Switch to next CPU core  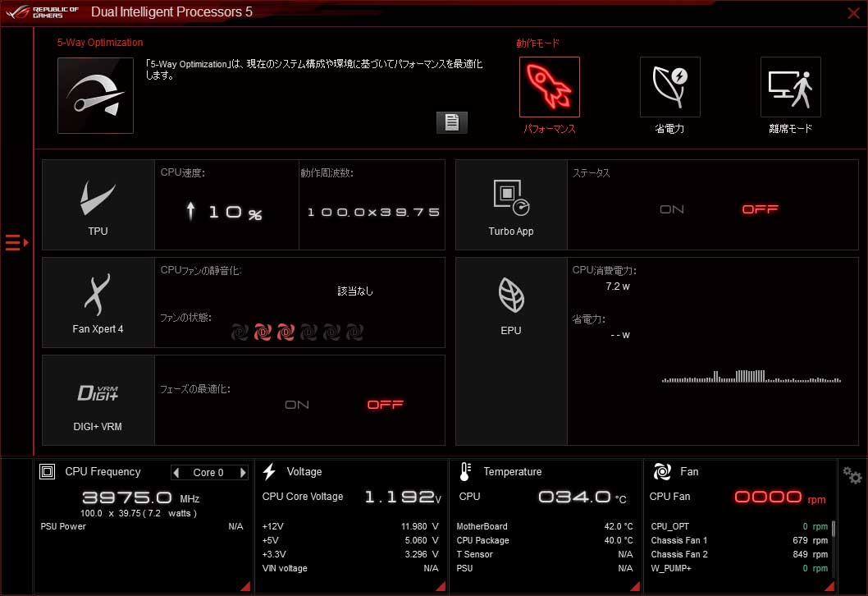point(243,473)
